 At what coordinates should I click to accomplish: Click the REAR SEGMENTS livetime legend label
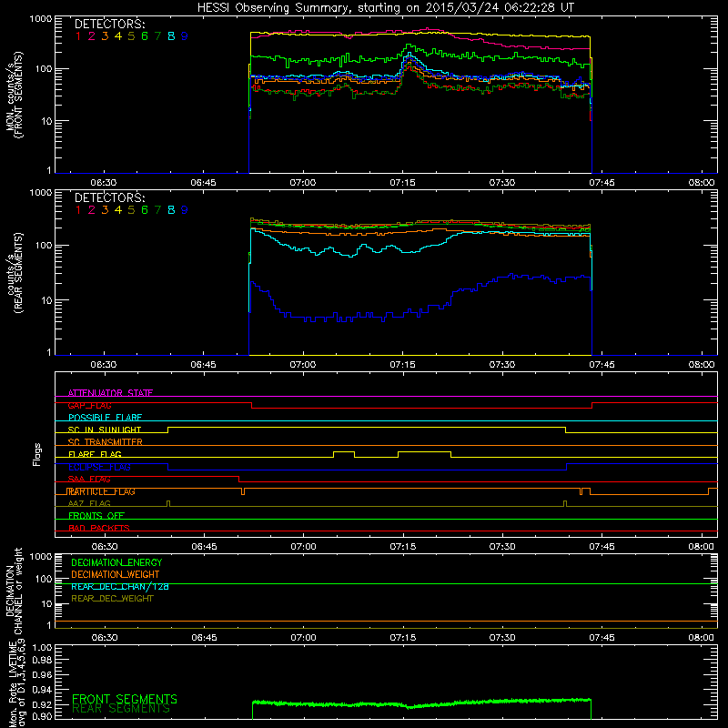tap(121, 709)
